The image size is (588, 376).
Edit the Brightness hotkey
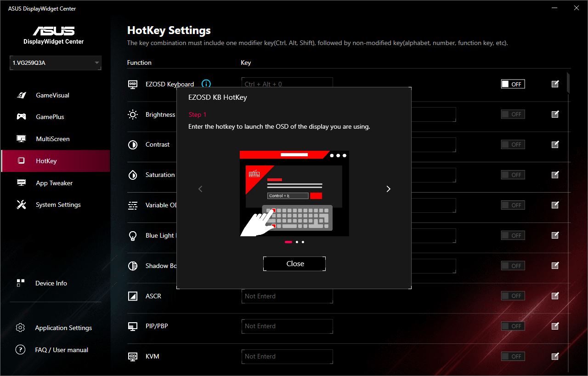pyautogui.click(x=555, y=114)
